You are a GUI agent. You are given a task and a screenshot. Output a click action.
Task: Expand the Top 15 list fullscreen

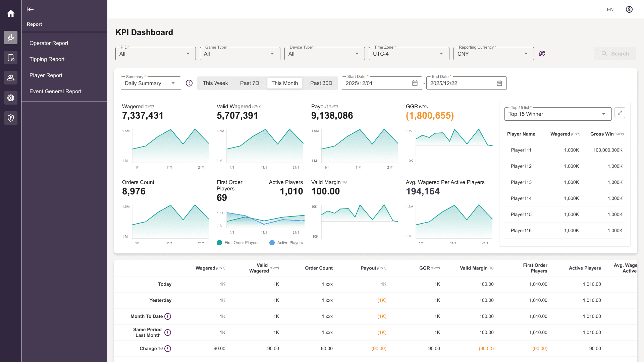(620, 113)
